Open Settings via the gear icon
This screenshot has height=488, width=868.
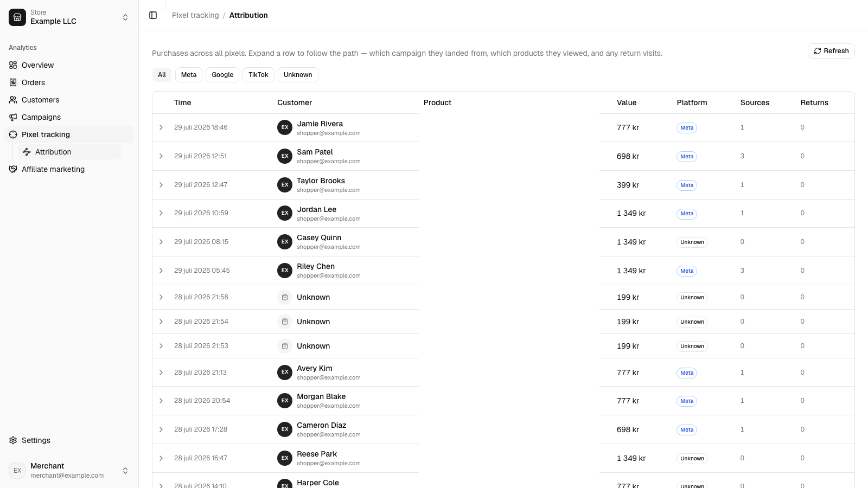point(13,440)
